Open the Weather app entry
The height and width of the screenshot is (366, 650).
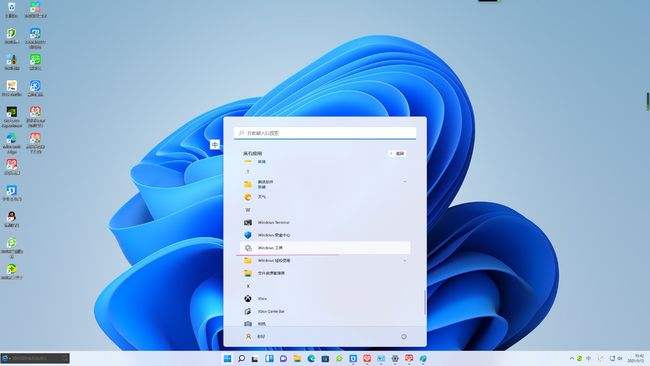click(x=325, y=197)
